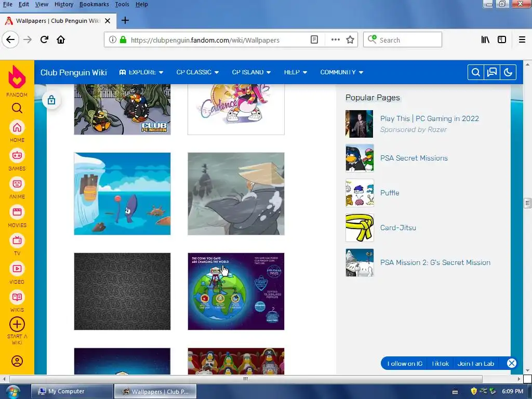Open the browser Help menu

pos(141,4)
